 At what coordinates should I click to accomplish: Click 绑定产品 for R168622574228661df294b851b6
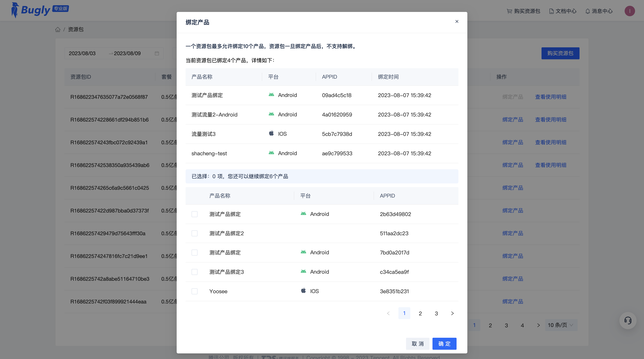pyautogui.click(x=512, y=120)
